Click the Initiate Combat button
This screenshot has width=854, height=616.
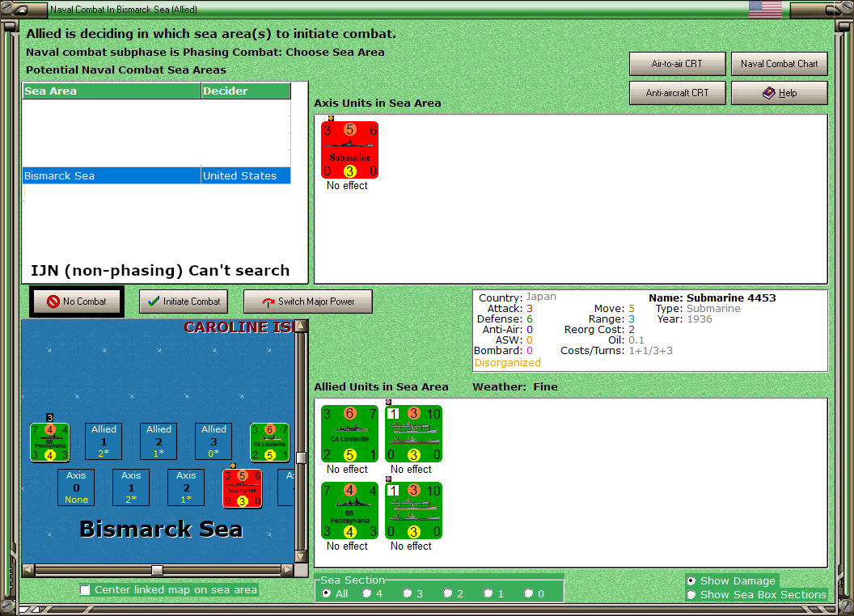pyautogui.click(x=184, y=302)
